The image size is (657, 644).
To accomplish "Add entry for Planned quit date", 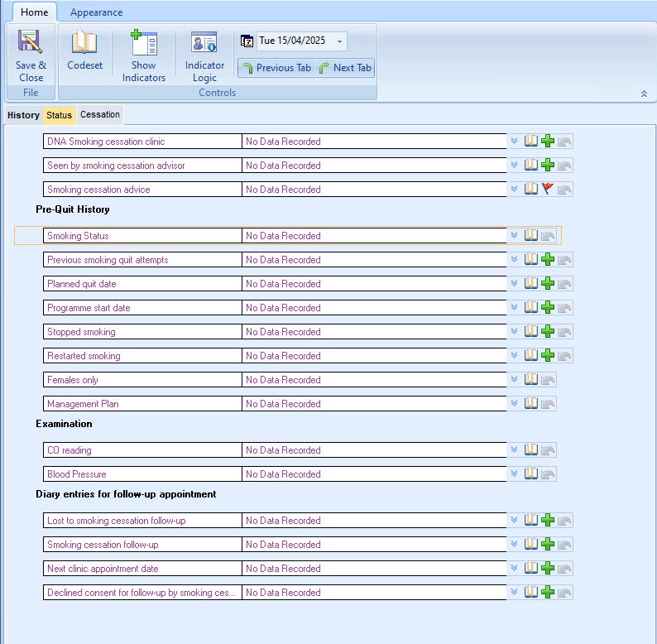I will (548, 283).
